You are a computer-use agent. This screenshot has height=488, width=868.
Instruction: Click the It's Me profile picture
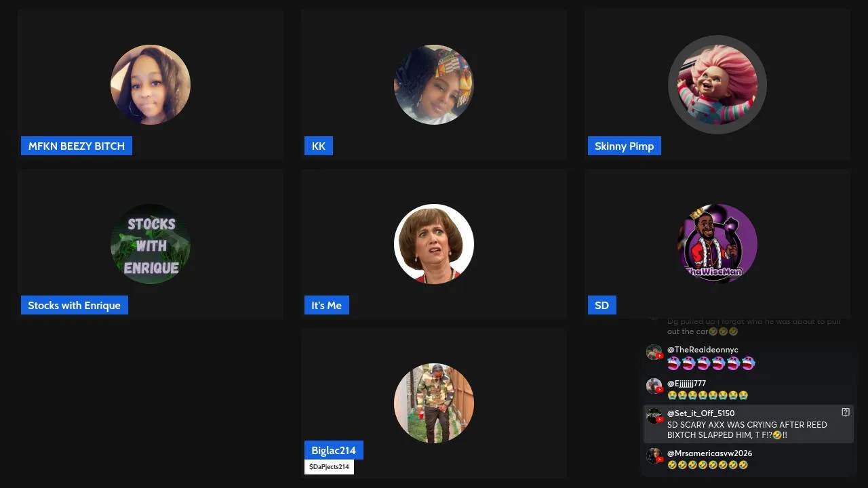pos(434,244)
